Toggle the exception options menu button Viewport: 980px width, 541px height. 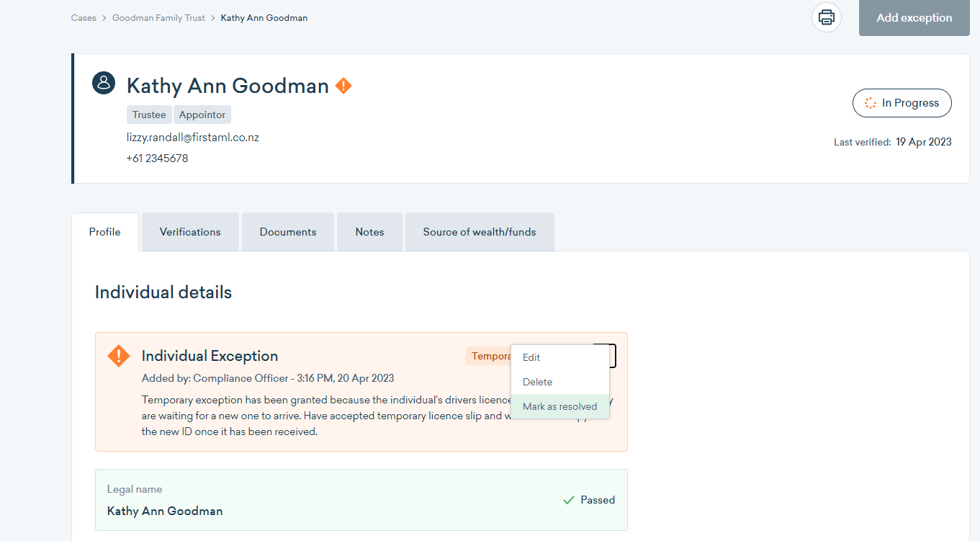click(605, 356)
